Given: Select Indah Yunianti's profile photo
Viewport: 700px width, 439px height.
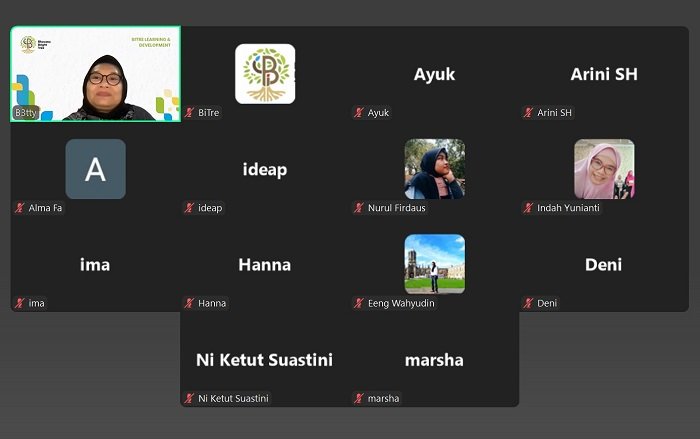Looking at the screenshot, I should pos(604,169).
